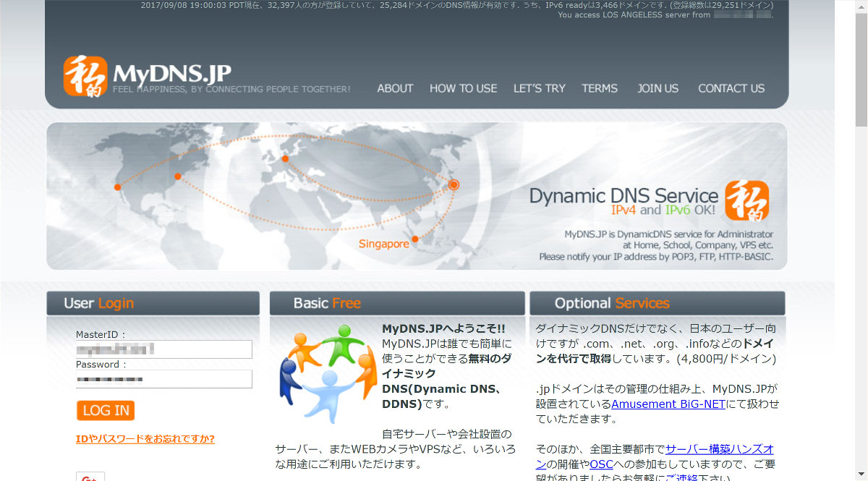Screen dimensions: 868x481
Task: Click the 'Dynamic DNS Service' banner title
Action: (624, 196)
